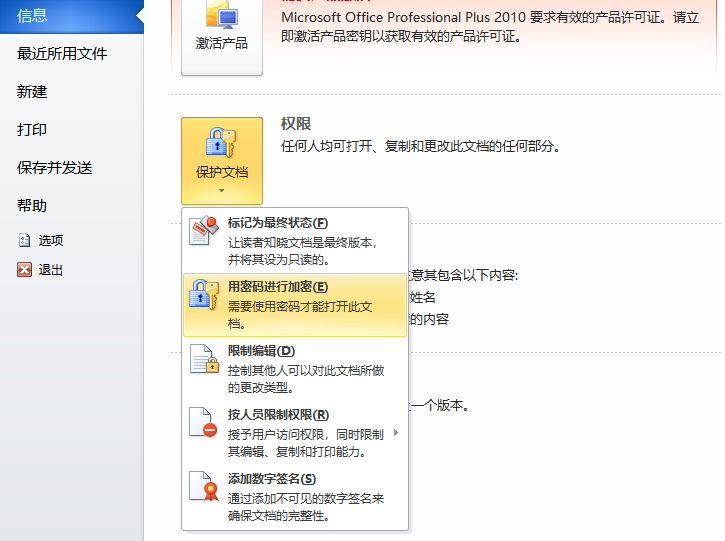Click the partially hidden text 意其包含以下内容

tap(463, 275)
